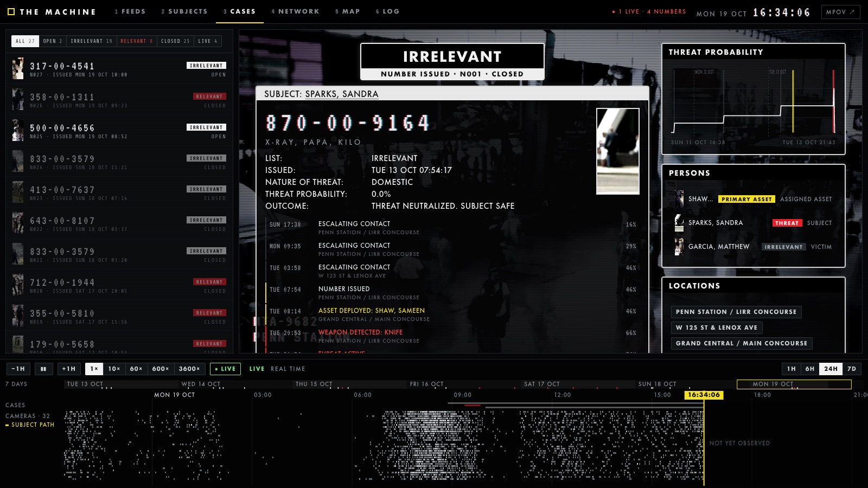
Task: Filter cases by All 27
Action: click(x=25, y=41)
